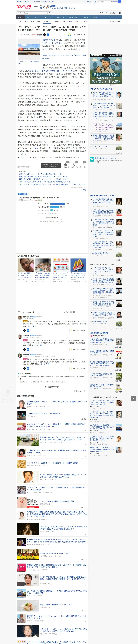Report the article via 記事に関する報告

(x=24, y=167)
